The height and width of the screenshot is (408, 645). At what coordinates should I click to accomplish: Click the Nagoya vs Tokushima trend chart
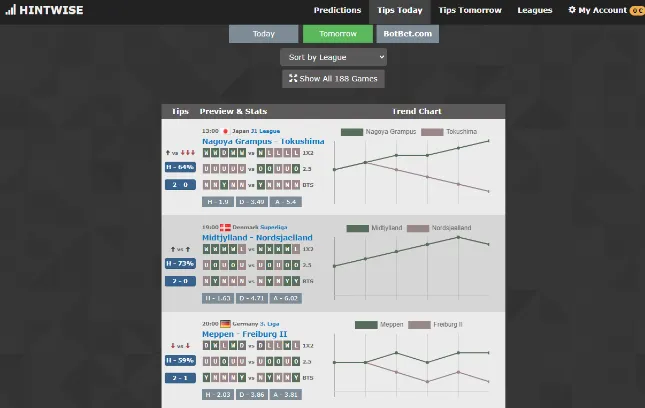[412, 171]
